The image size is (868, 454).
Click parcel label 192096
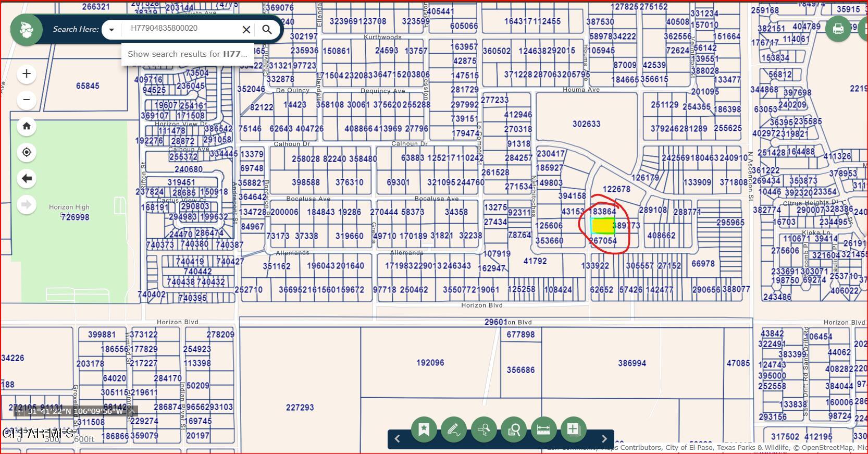point(430,363)
